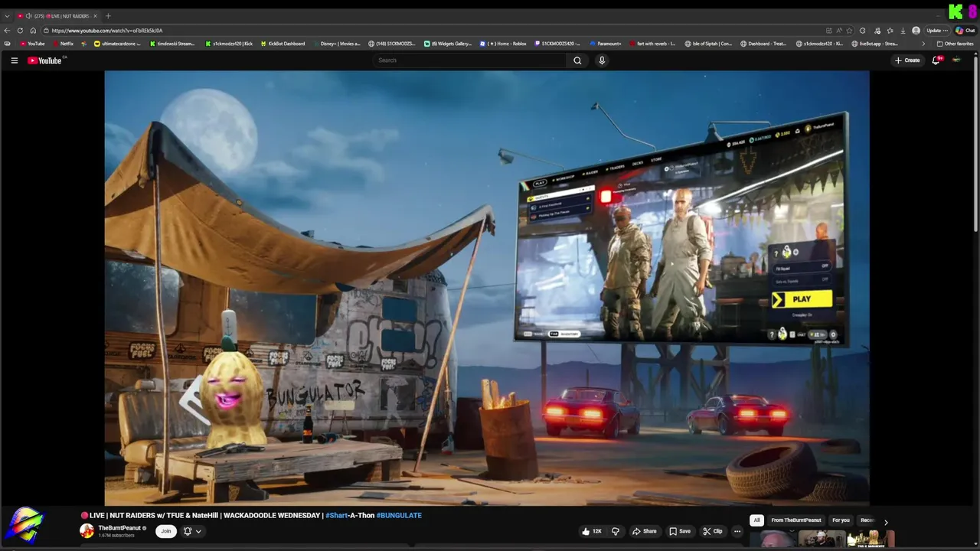The image size is (980, 551).
Task: Click the #Shart hashtag in the title
Action: [x=337, y=516]
